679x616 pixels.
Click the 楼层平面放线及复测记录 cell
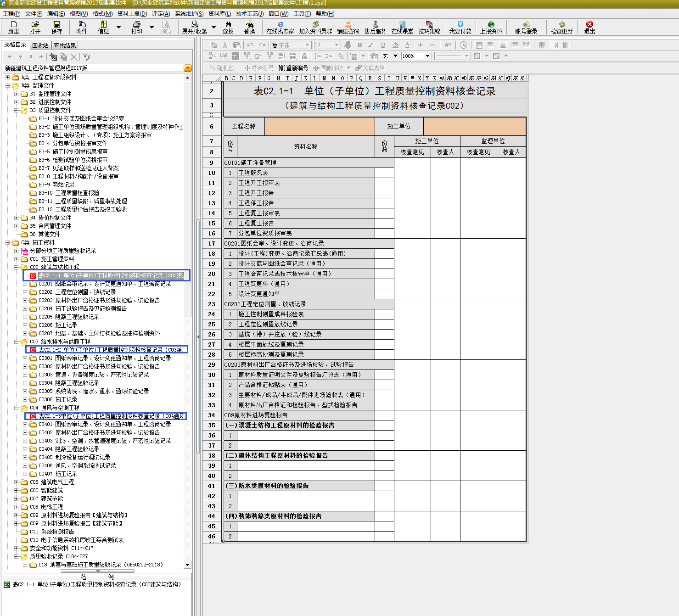tap(306, 345)
